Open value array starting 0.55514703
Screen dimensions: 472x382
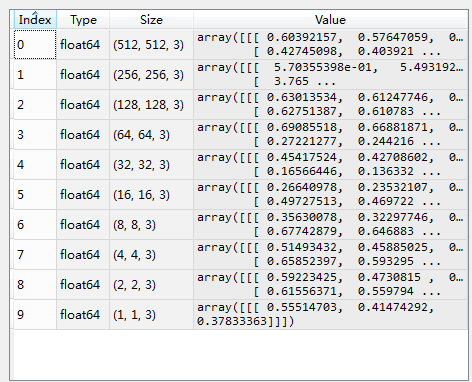click(x=330, y=314)
